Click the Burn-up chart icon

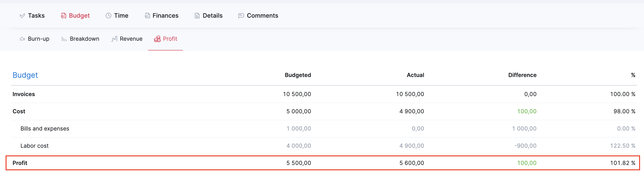tap(22, 39)
